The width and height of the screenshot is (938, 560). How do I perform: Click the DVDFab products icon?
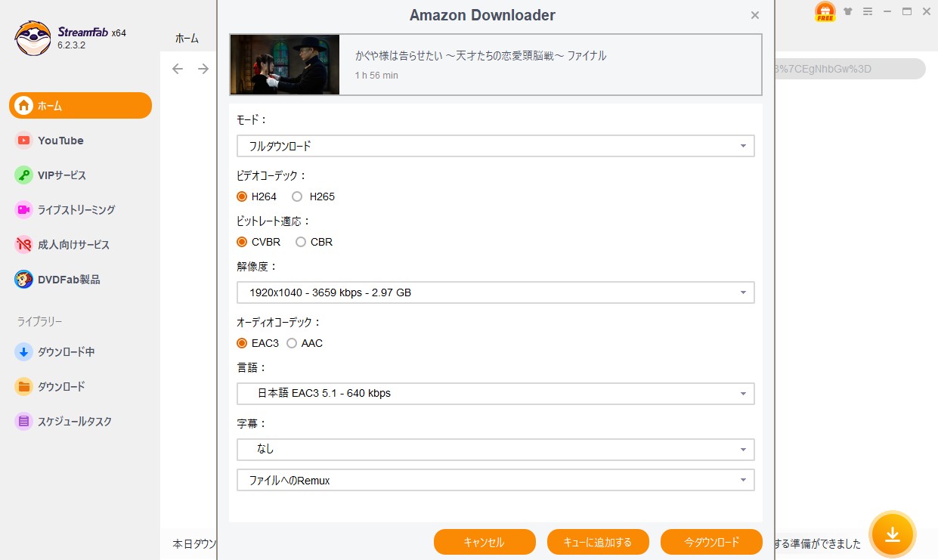pos(24,280)
